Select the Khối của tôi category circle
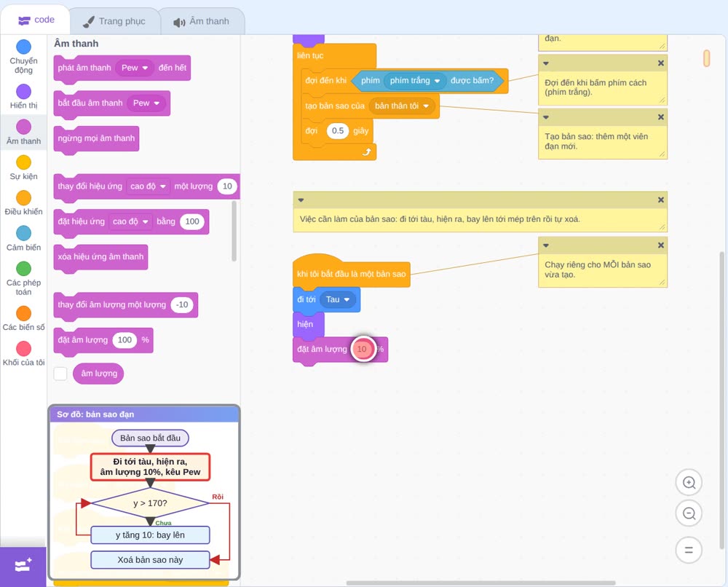Viewport: 728px width, 587px height. point(24,348)
